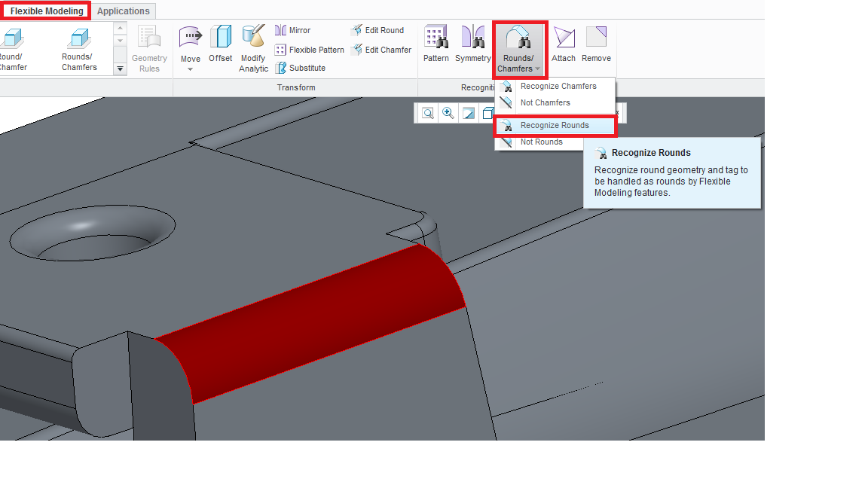Select the Symmetry recognition tool

pos(472,38)
